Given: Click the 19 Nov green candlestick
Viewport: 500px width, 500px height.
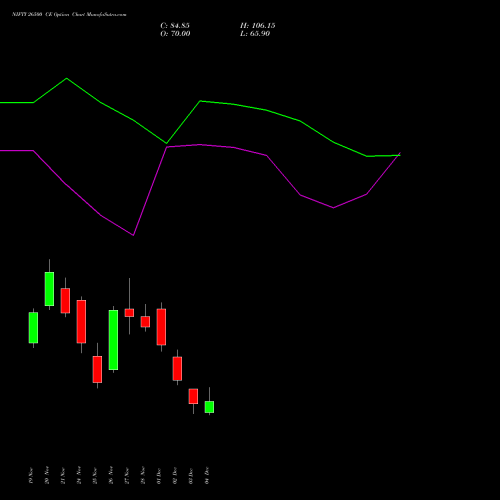Looking at the screenshot, I should [x=33, y=328].
